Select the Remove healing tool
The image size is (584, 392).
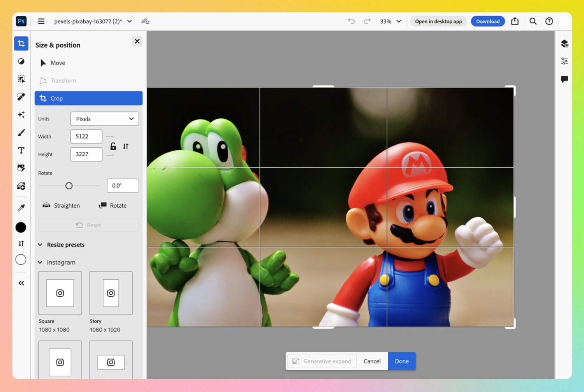coord(21,97)
